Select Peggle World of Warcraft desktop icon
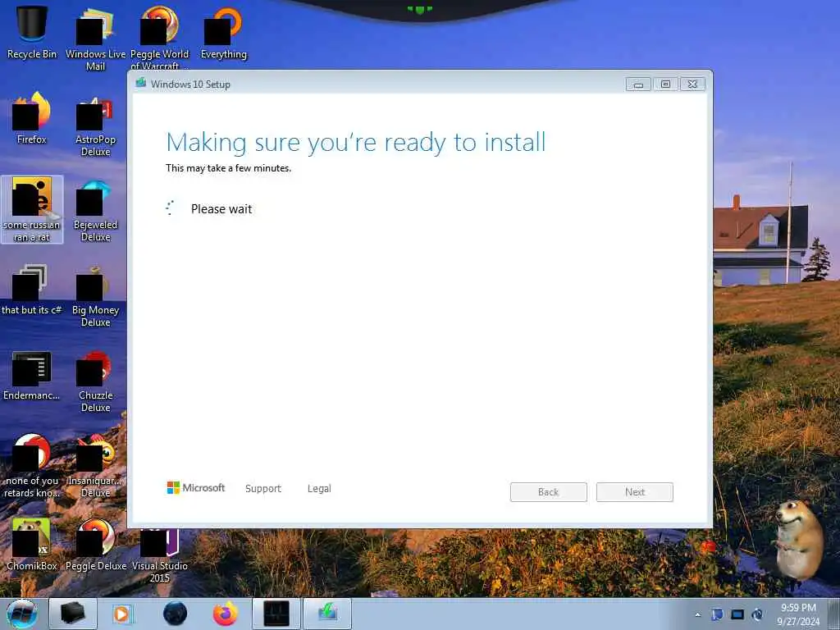The height and width of the screenshot is (630, 840). (159, 38)
